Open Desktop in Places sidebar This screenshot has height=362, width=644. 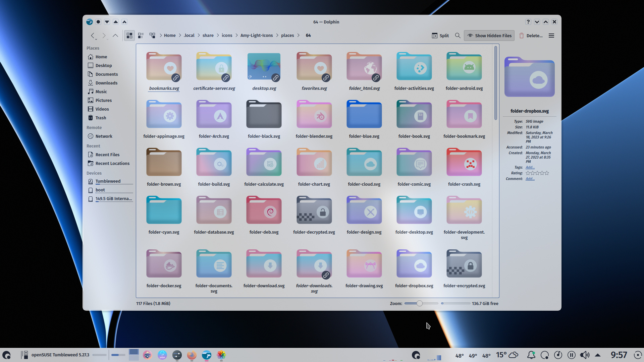(x=110, y=66)
